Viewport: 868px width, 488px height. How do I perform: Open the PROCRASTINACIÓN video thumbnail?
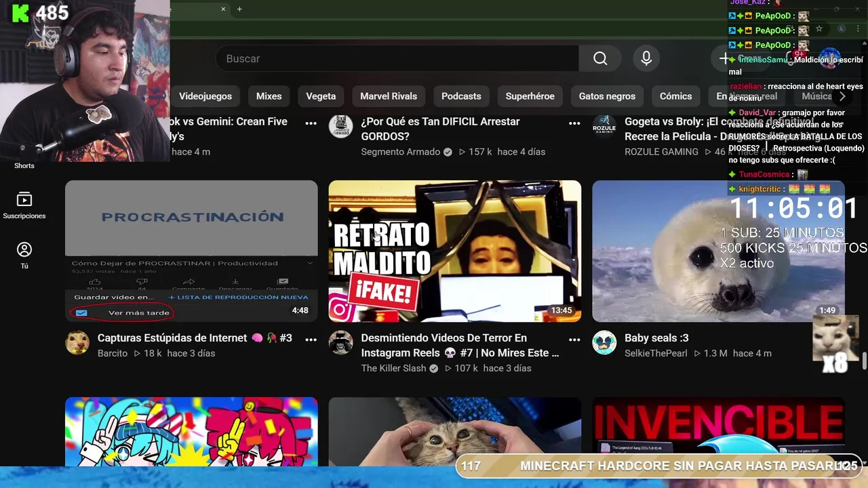coord(191,251)
